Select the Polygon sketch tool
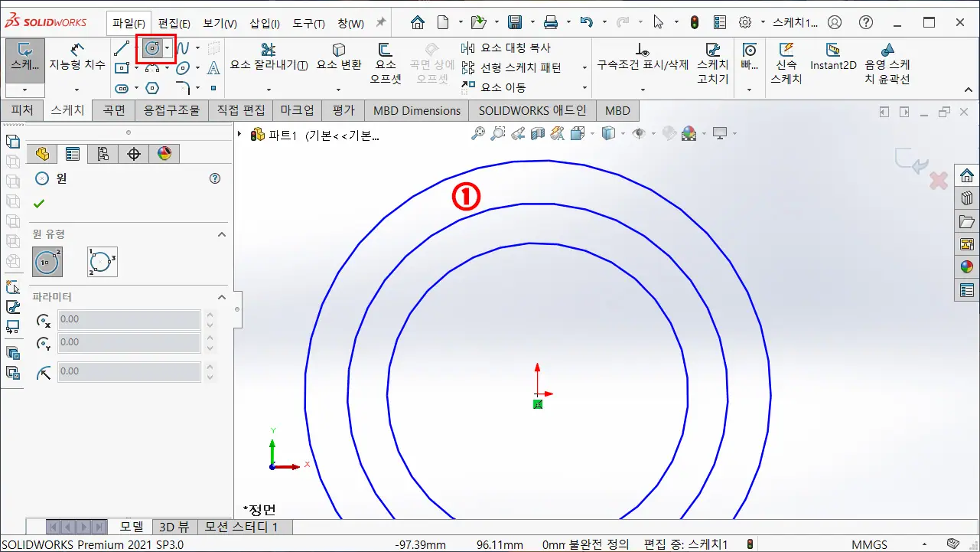 click(152, 88)
